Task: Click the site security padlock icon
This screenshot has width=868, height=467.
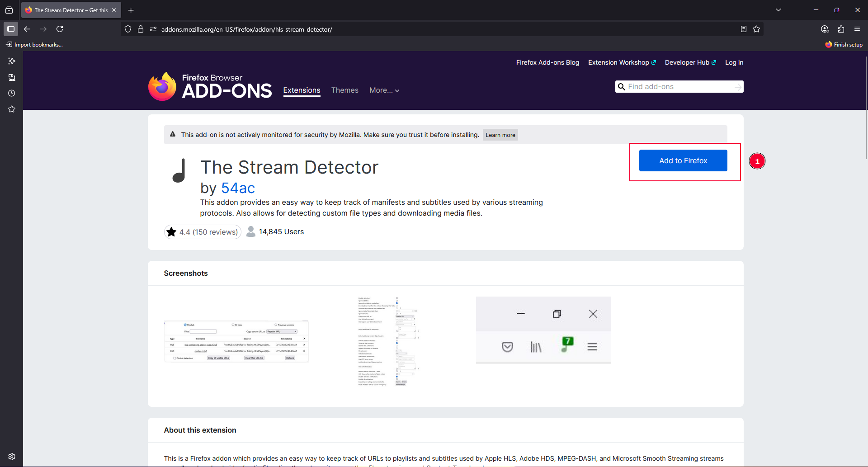Action: [141, 29]
